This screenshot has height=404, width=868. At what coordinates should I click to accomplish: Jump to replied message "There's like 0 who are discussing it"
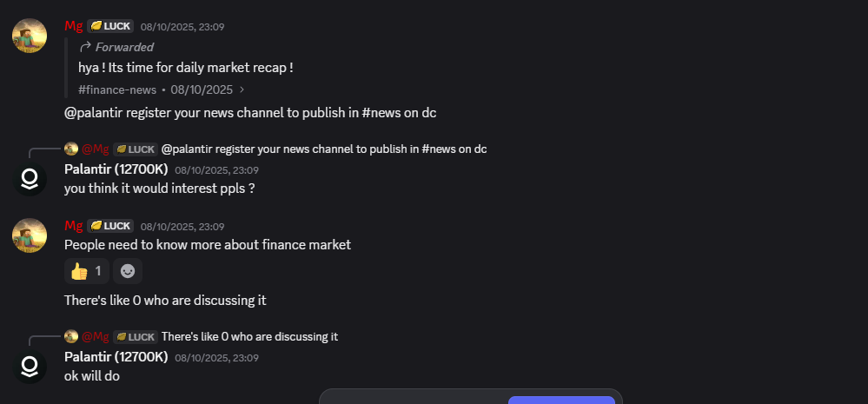250,336
